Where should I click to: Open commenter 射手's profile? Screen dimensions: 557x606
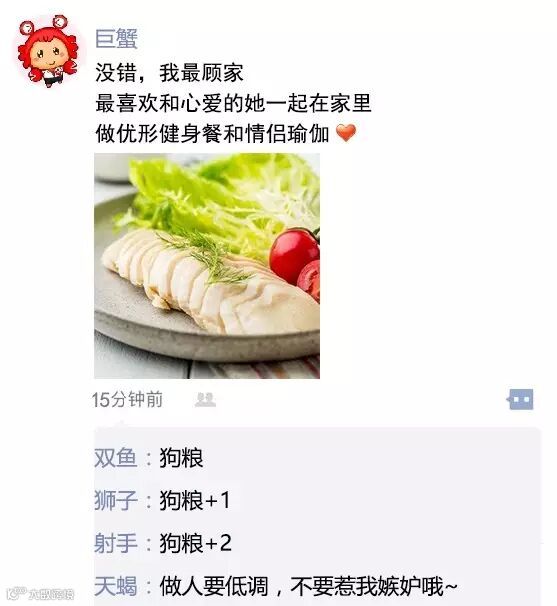point(116,543)
